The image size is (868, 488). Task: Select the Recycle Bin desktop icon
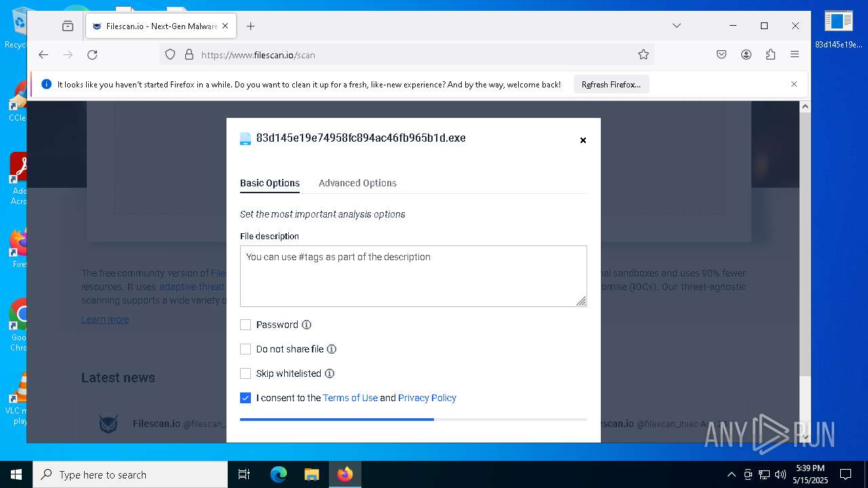16,28
